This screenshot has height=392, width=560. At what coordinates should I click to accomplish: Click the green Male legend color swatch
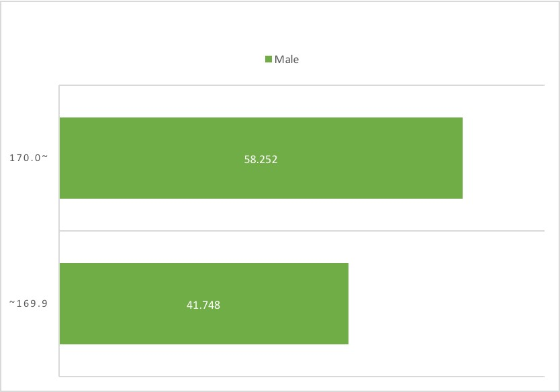pos(269,59)
